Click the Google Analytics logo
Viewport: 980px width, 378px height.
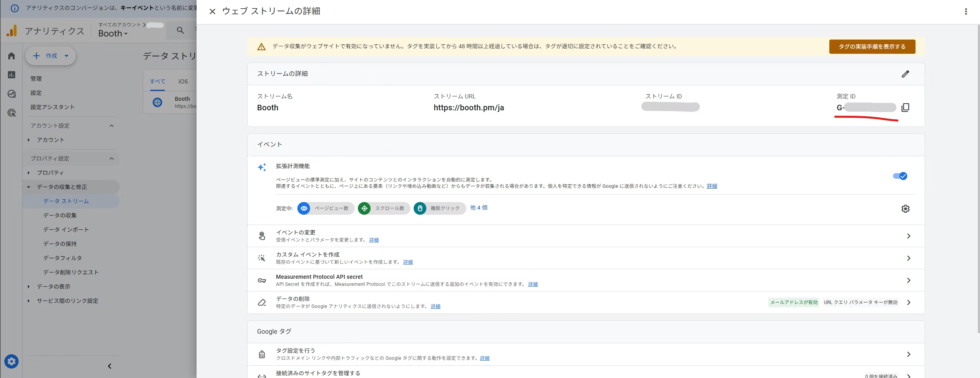point(12,31)
